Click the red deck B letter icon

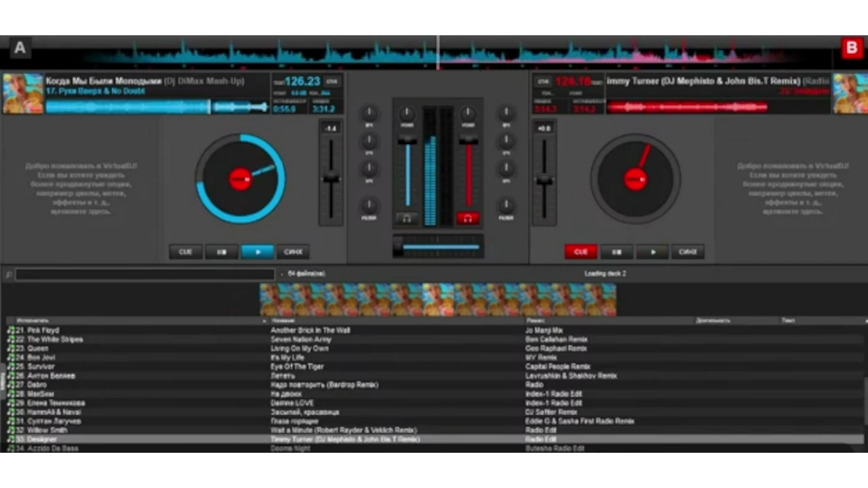[852, 47]
